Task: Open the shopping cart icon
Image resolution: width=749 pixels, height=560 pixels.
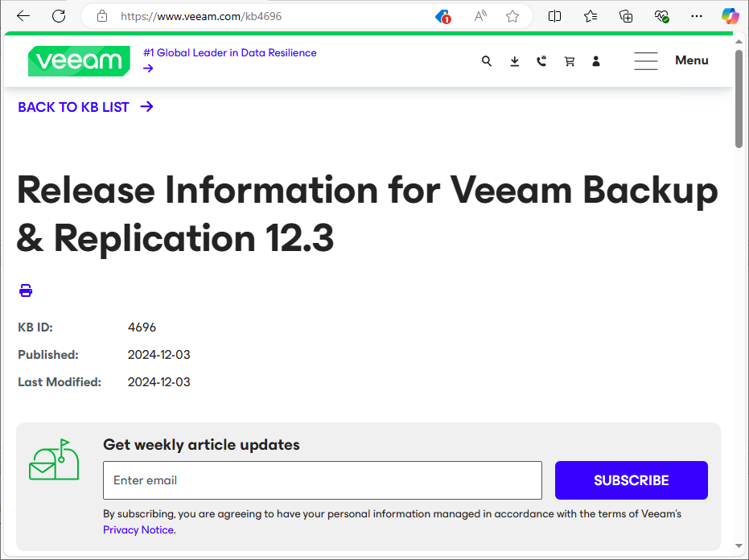Action: click(570, 61)
